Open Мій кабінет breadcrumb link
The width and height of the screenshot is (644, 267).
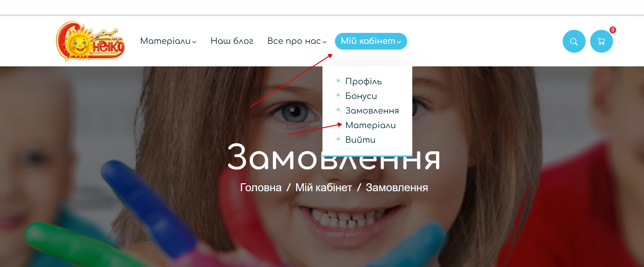pos(324,188)
